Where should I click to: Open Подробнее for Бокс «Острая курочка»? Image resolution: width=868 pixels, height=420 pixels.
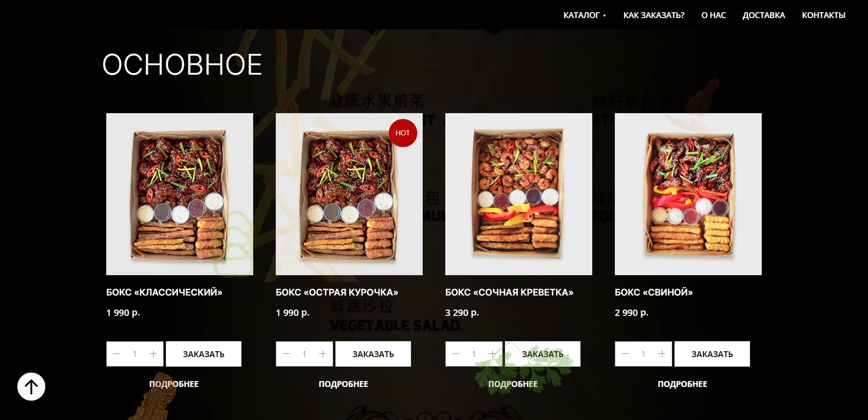pyautogui.click(x=343, y=384)
